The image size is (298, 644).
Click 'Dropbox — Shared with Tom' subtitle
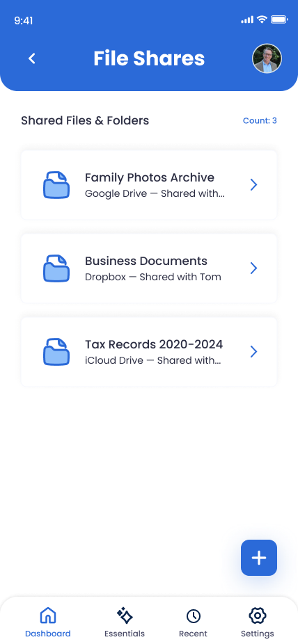(x=153, y=277)
